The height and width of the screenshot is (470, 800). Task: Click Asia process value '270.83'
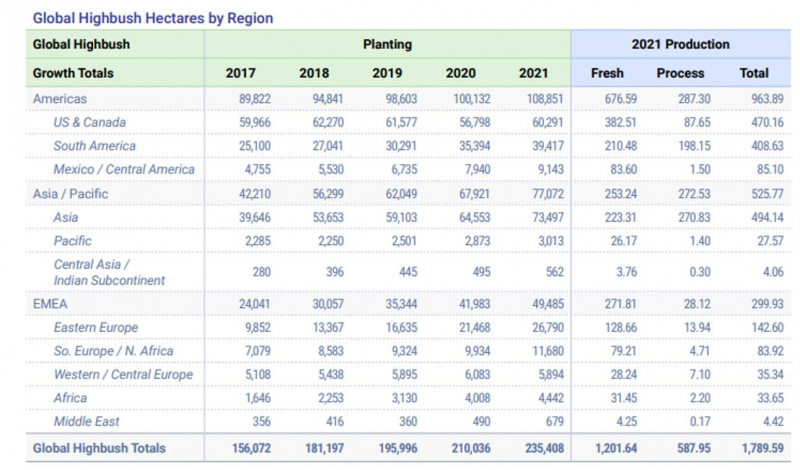(694, 217)
